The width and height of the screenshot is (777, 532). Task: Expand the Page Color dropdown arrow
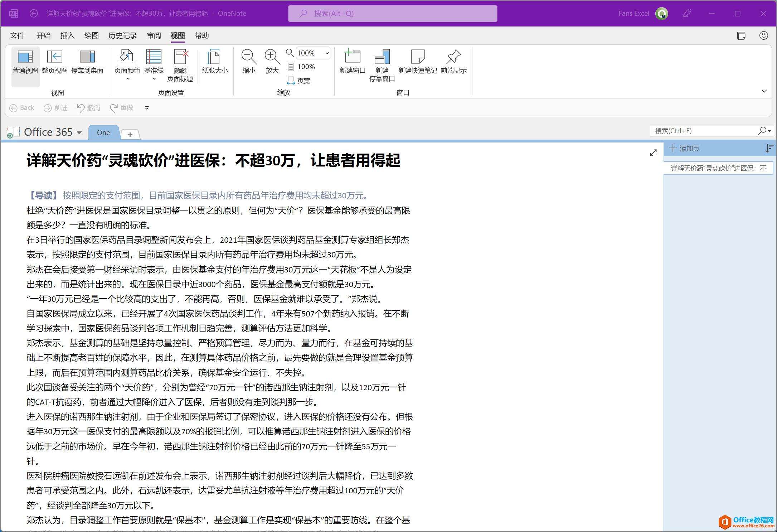[127, 79]
